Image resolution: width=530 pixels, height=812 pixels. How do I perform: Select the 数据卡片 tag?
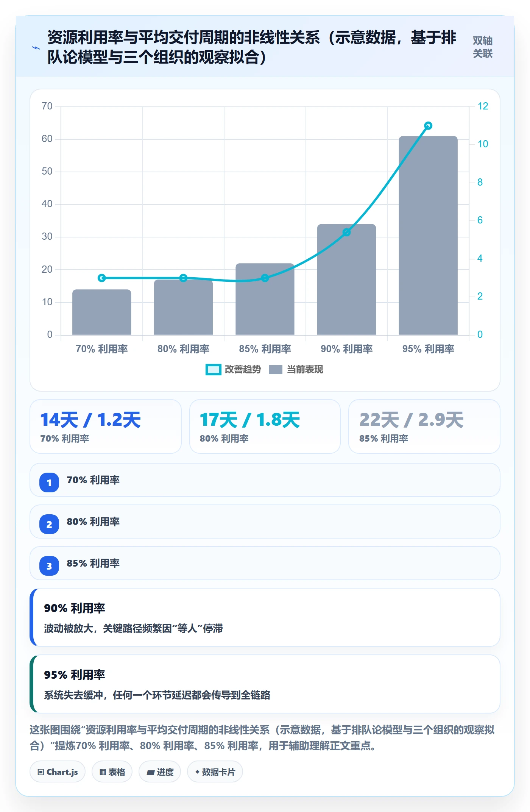click(x=215, y=772)
